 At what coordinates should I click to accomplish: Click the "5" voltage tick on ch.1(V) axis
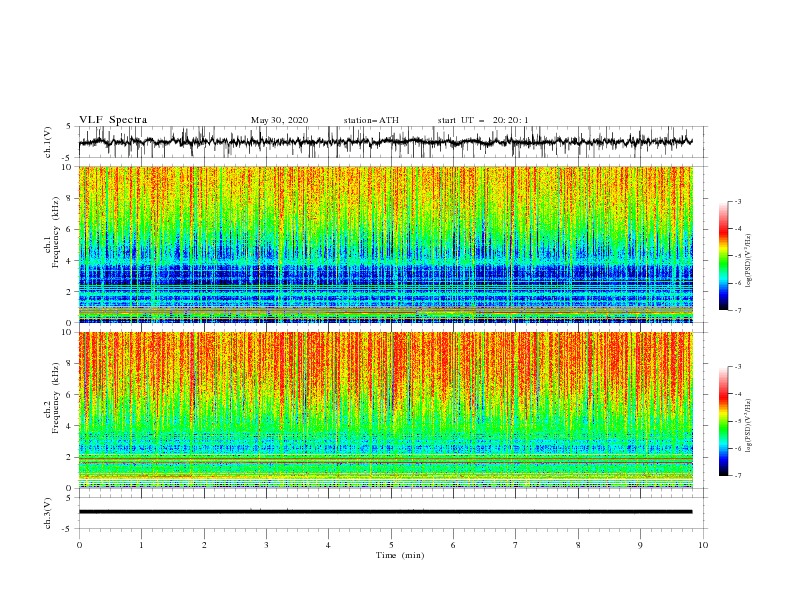point(70,127)
